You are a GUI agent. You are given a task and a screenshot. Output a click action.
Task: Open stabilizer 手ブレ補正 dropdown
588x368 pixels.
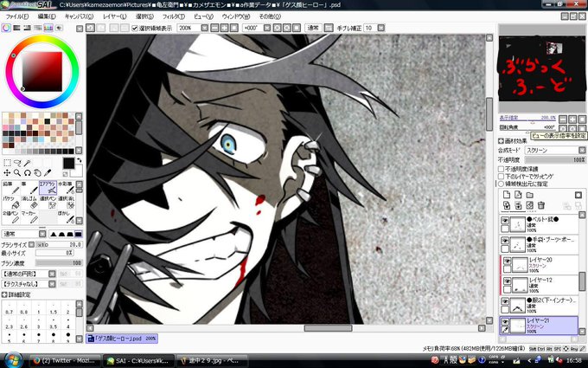point(381,28)
